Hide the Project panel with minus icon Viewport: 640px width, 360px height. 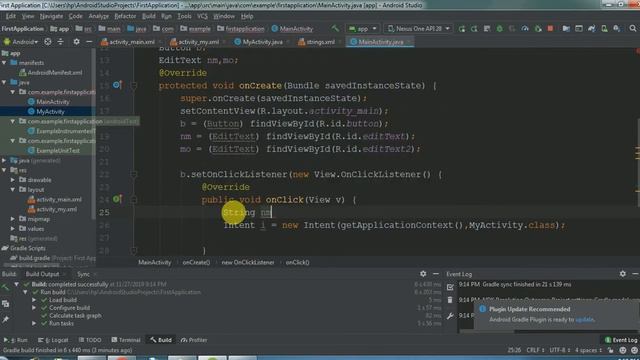pos(89,42)
